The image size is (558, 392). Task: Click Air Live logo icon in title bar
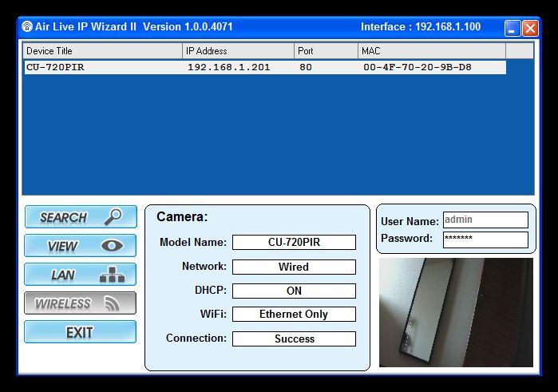[27, 26]
